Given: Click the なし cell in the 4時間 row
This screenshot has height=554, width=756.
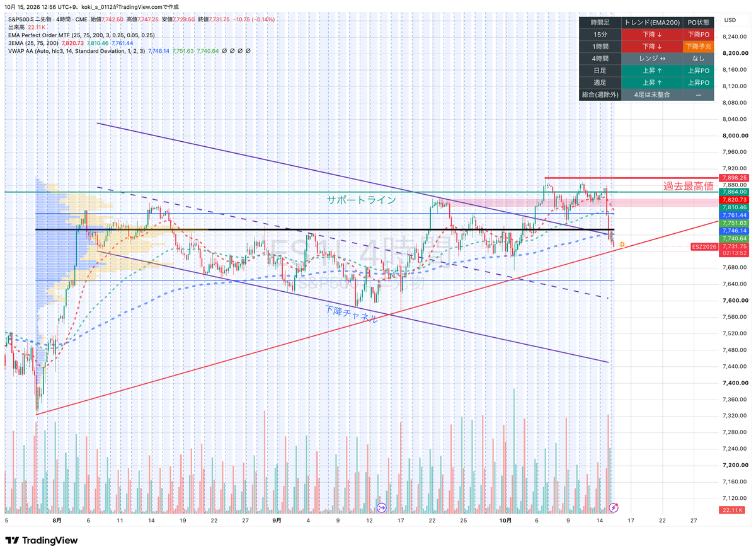Looking at the screenshot, I should [x=698, y=59].
